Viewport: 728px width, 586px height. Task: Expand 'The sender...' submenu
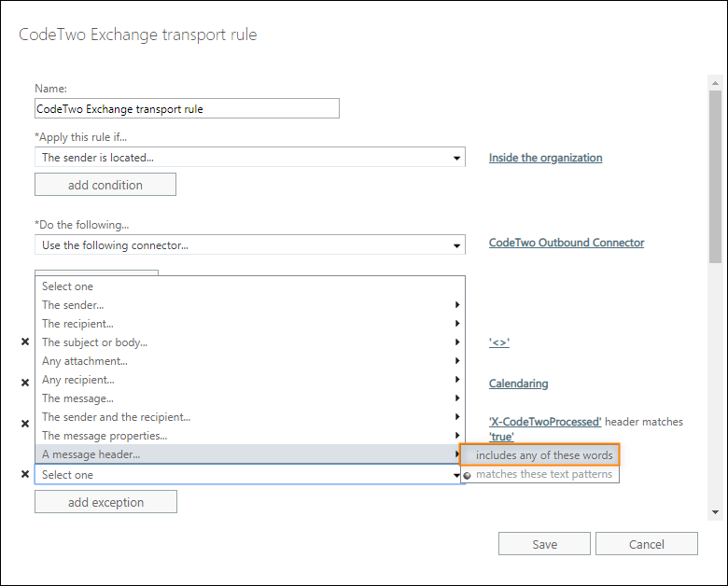coord(250,304)
